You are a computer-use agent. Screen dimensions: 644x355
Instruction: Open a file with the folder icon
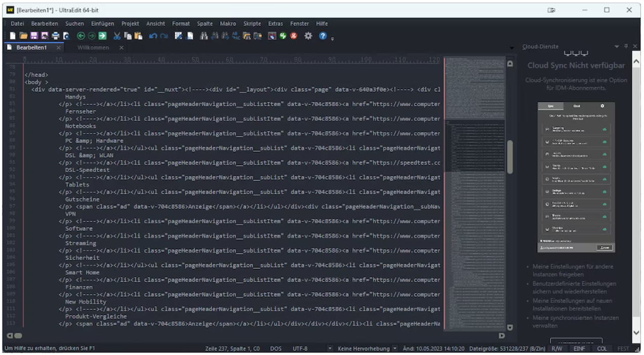[23, 36]
